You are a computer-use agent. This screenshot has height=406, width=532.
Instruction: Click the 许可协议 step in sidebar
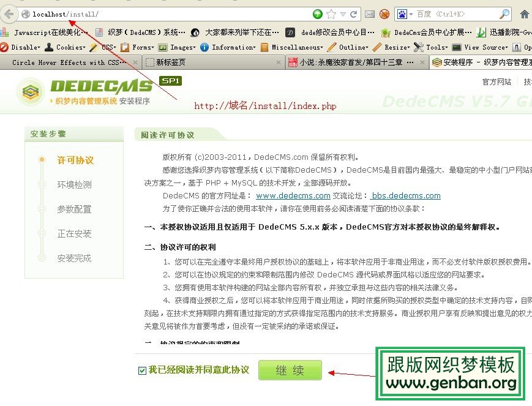(x=75, y=160)
